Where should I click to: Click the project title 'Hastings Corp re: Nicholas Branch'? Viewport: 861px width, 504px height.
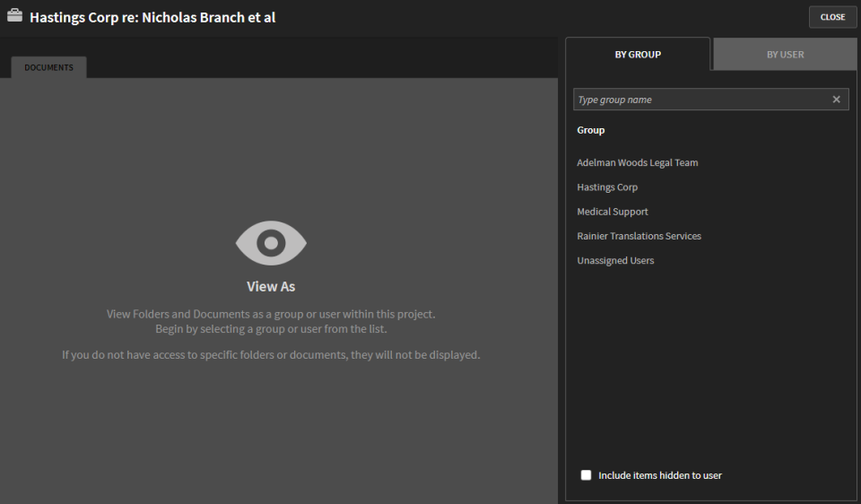(x=152, y=17)
